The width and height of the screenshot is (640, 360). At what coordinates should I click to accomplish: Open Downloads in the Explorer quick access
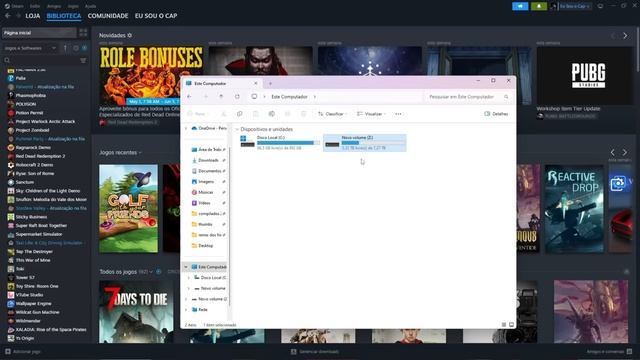pos(208,160)
